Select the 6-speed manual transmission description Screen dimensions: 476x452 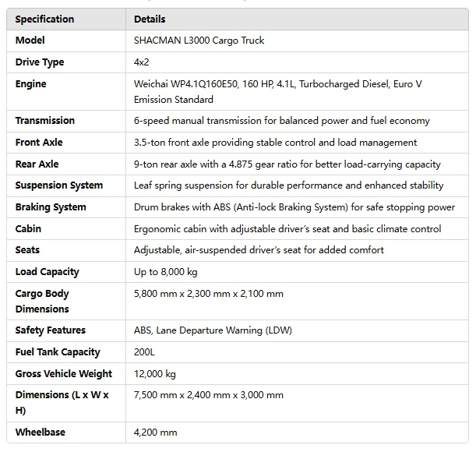[x=281, y=121]
